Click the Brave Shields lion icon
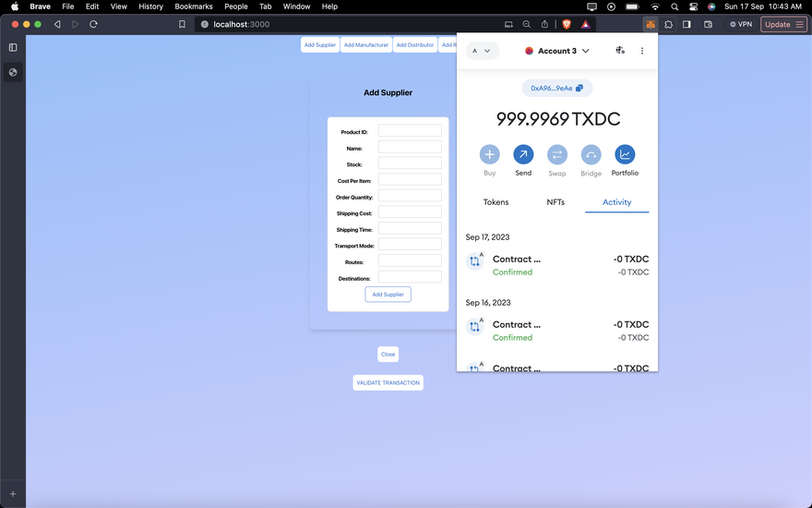Image resolution: width=812 pixels, height=508 pixels. pos(567,24)
